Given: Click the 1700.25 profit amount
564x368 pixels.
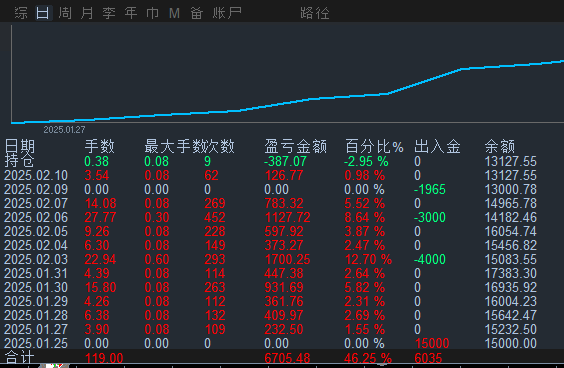Looking at the screenshot, I should (x=287, y=260).
